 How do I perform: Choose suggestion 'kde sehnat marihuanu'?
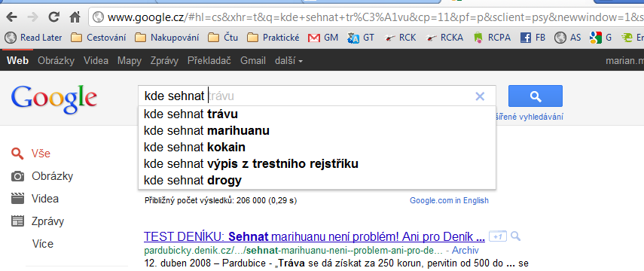point(316,131)
